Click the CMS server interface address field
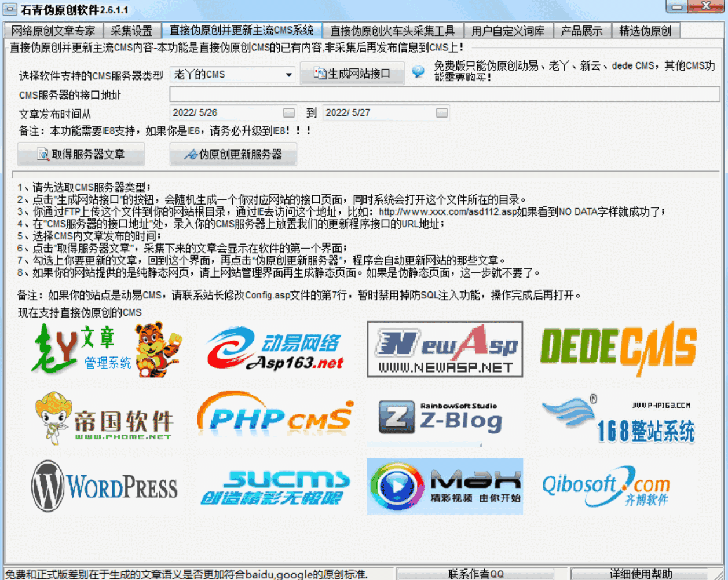The width and height of the screenshot is (728, 580). point(445,94)
